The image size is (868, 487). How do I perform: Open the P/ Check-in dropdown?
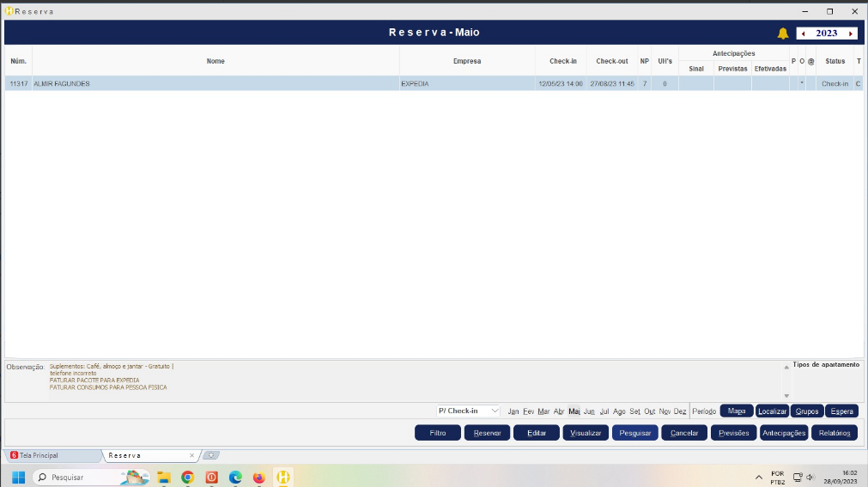[x=468, y=411]
